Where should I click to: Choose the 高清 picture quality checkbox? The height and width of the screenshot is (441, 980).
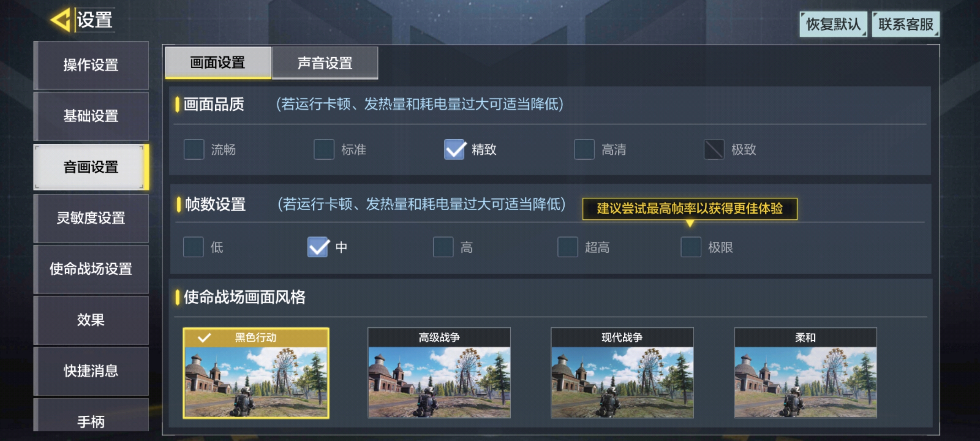point(584,149)
